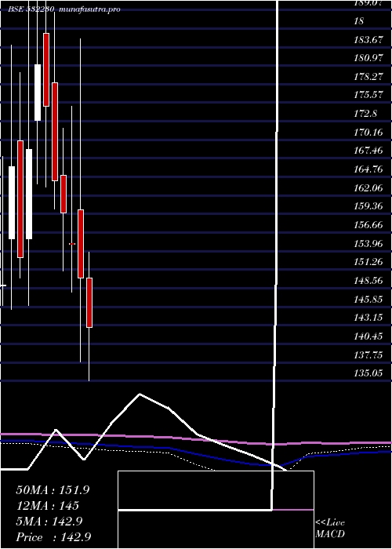This screenshot has height=549, width=392.
Task: Click the 164.76 price axis label
Action: click(x=368, y=169)
